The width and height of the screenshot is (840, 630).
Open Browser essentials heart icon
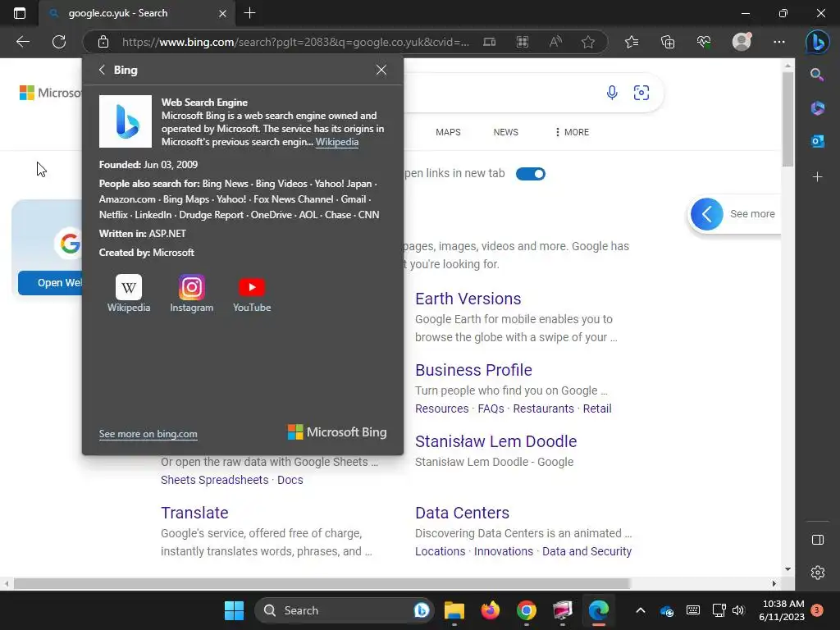click(704, 42)
